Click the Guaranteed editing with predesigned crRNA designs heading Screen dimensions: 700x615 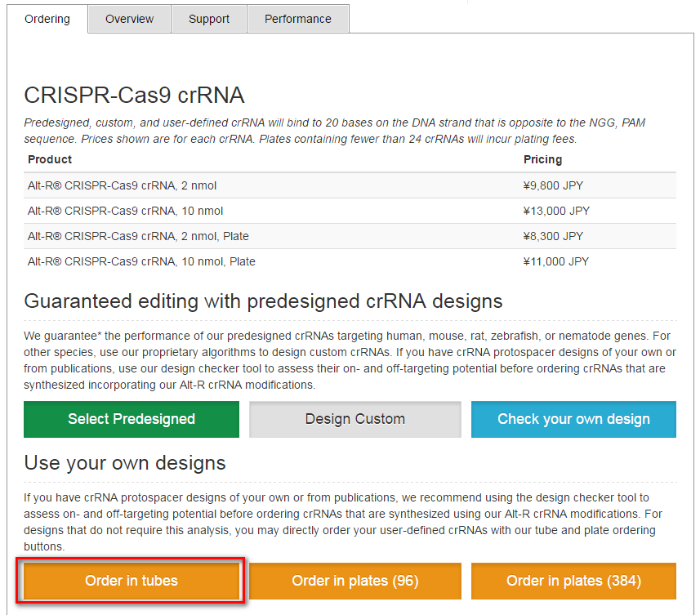(x=263, y=301)
